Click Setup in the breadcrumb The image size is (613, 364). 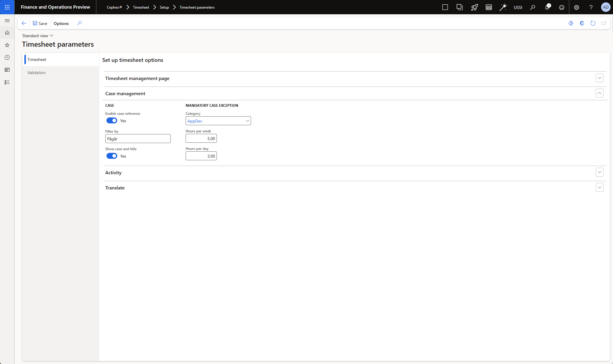pos(164,7)
